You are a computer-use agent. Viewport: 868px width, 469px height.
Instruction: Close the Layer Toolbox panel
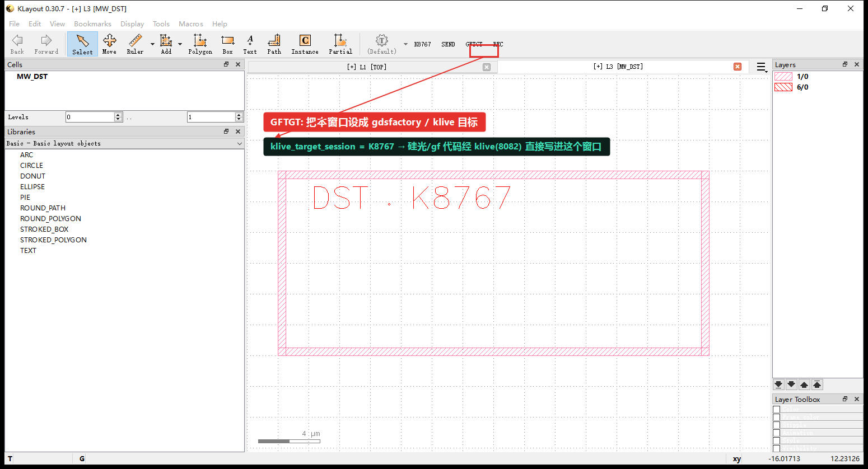857,399
